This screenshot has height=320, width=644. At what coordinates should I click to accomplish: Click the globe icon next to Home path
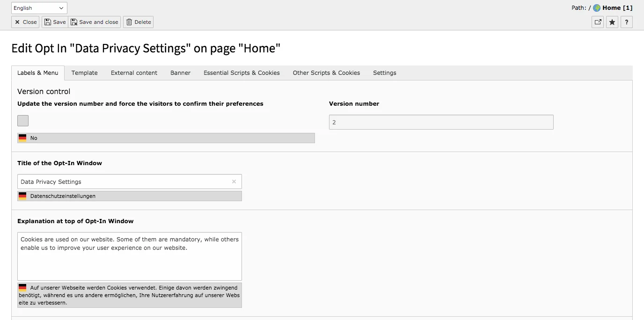click(x=596, y=7)
